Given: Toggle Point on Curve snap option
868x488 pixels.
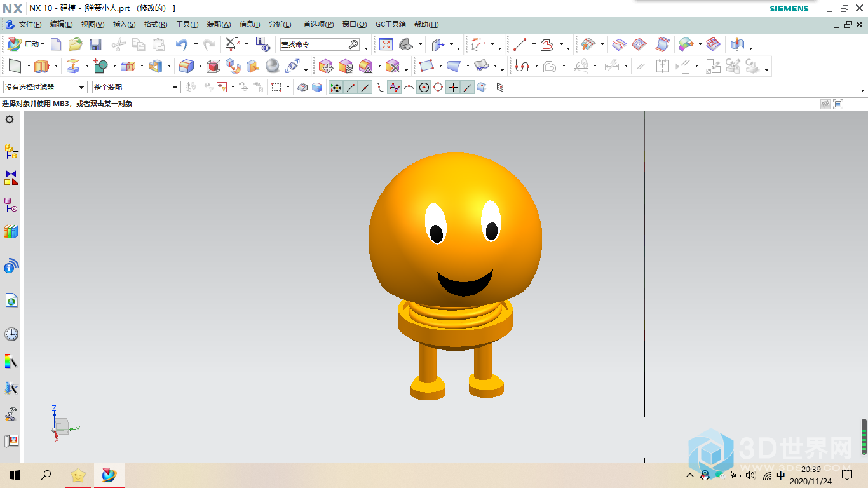Looking at the screenshot, I should point(468,87).
